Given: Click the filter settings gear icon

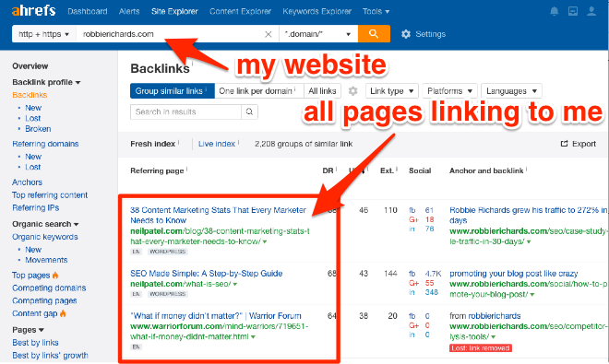Looking at the screenshot, I should pos(352,91).
